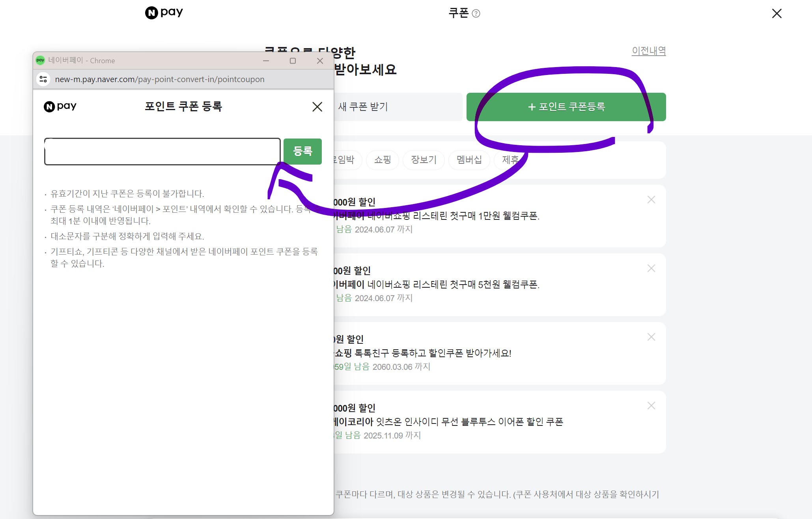The height and width of the screenshot is (519, 812).
Task: Select the 쇼핑 category filter
Action: point(382,160)
